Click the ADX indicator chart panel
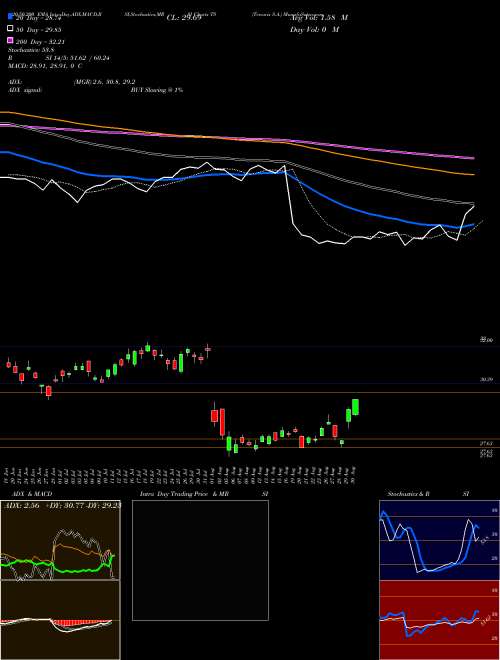 60,540
